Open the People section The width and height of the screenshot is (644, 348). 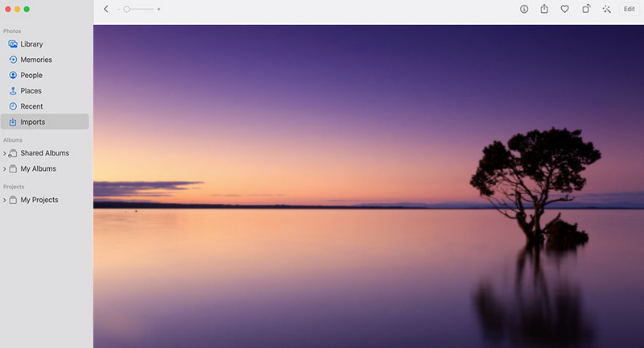[31, 76]
